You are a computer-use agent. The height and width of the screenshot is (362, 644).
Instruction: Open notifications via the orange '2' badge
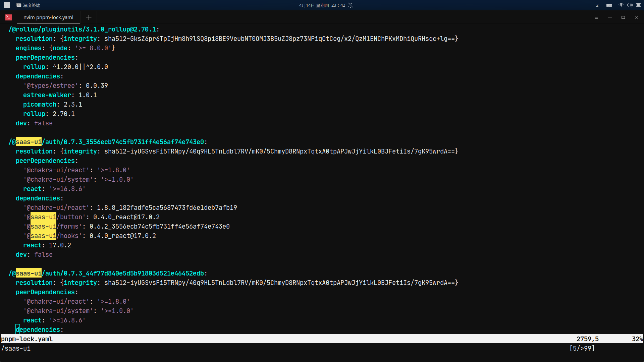coord(597,5)
